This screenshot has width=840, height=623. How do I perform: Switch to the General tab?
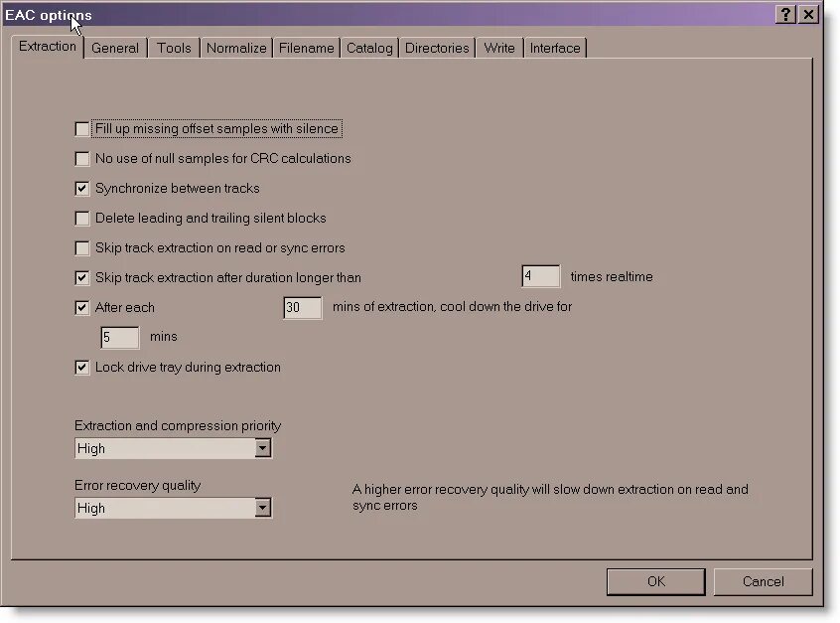click(x=115, y=49)
